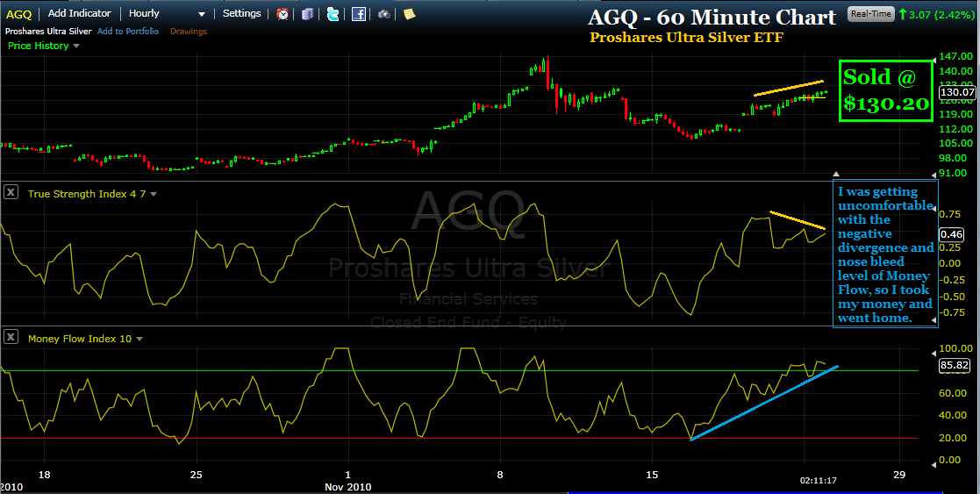
Task: Click the Nov 2010 date axis label
Action: coord(347,486)
